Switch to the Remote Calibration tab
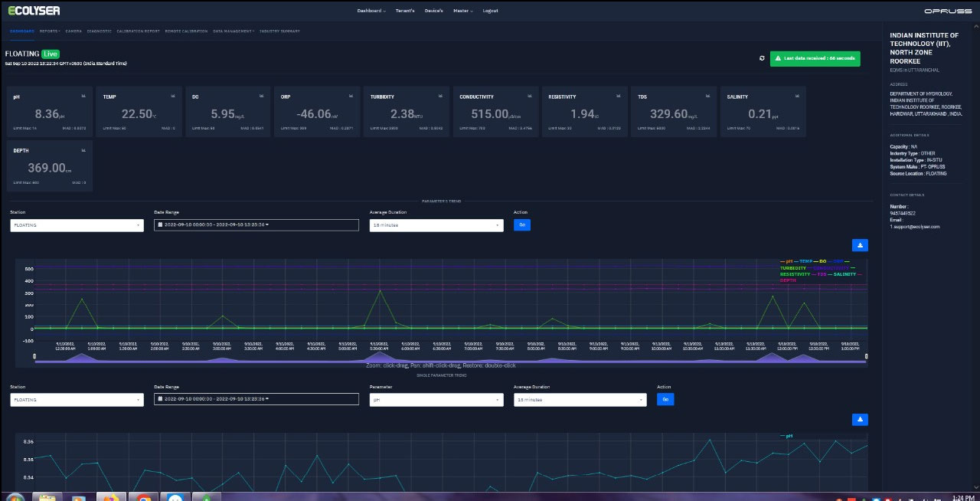The image size is (980, 501). [186, 31]
